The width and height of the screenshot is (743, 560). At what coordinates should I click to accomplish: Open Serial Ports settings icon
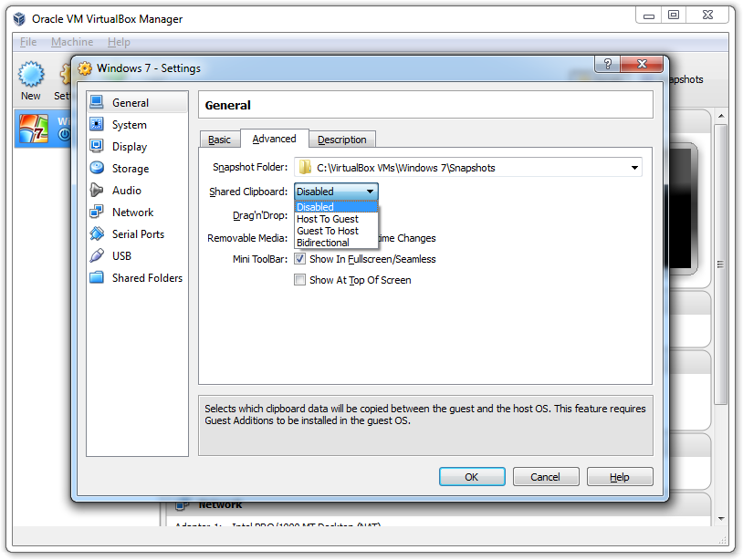97,234
